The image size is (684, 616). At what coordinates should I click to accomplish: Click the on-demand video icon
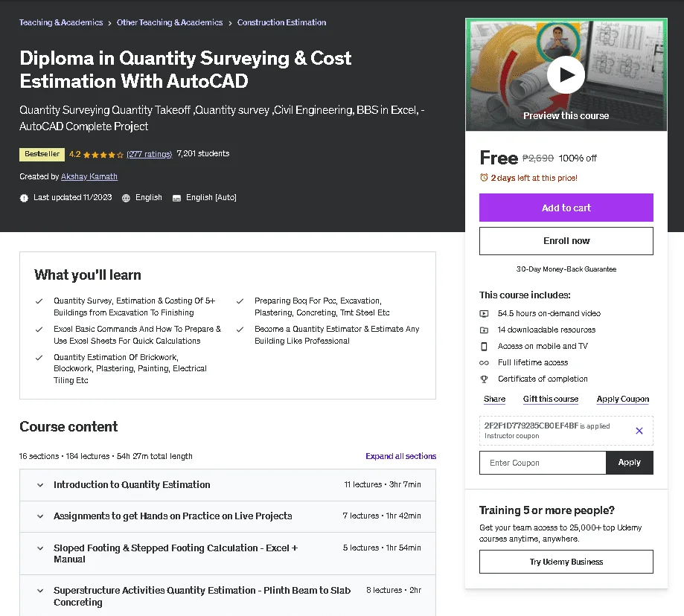485,313
